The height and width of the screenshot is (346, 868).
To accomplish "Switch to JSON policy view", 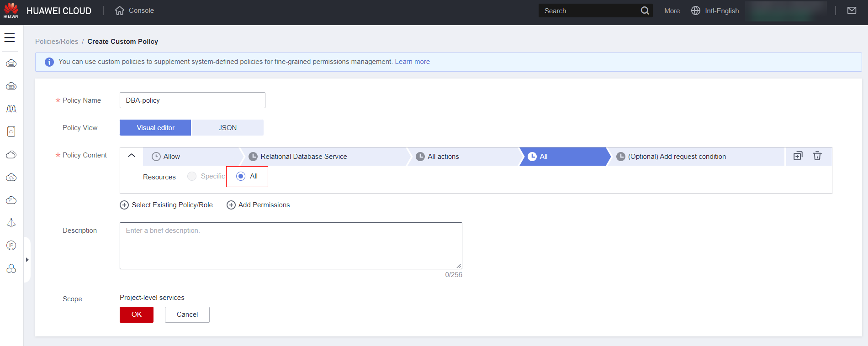I will pos(228,128).
